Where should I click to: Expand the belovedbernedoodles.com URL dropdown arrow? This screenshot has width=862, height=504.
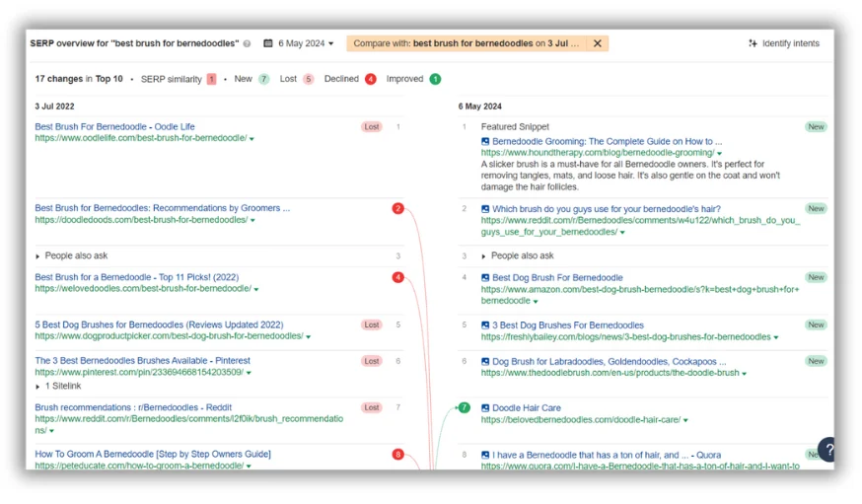[685, 420]
